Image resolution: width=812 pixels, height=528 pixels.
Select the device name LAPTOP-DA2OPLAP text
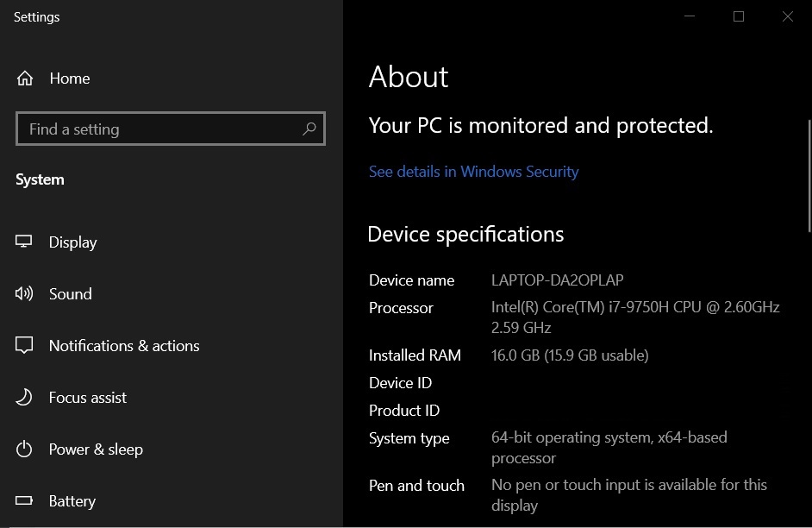[x=557, y=280]
